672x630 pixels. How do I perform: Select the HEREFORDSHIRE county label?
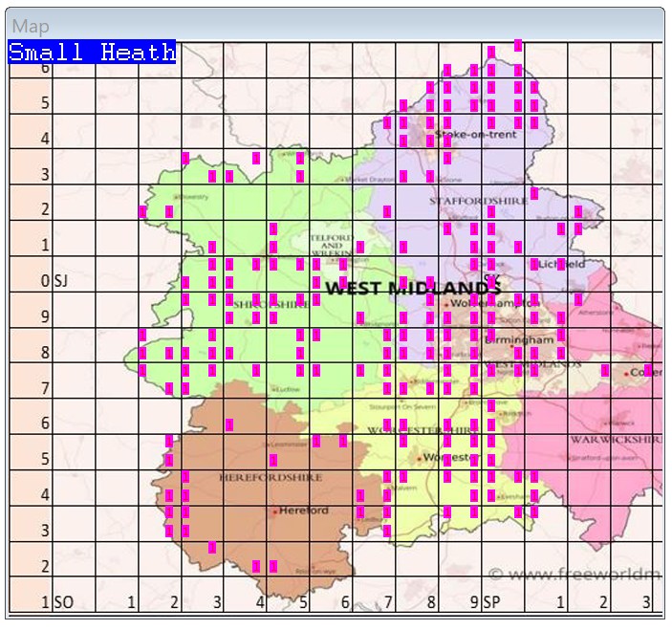point(271,476)
